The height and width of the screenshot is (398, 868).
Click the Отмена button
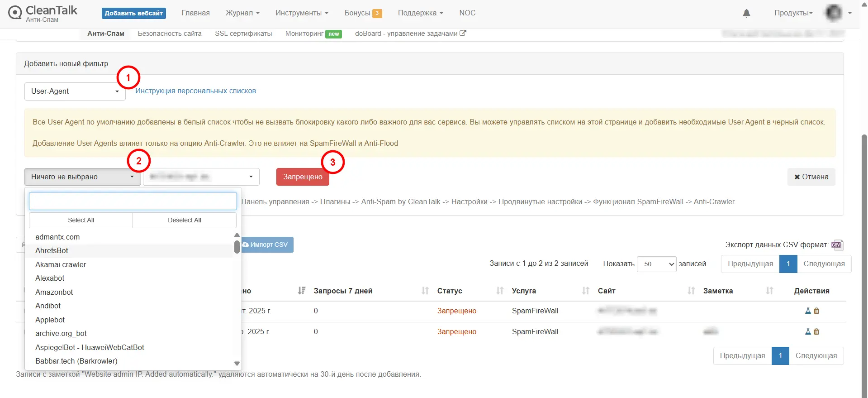coord(811,177)
